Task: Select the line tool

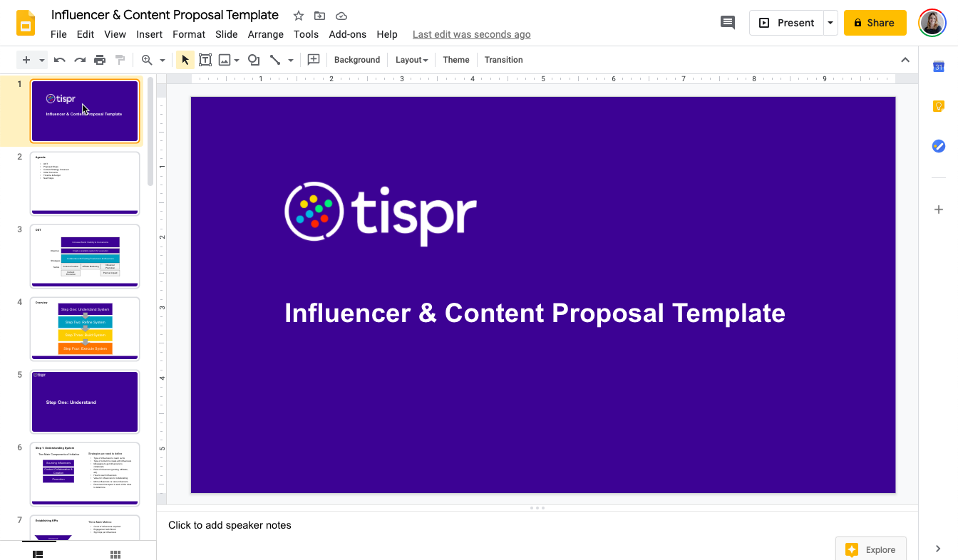Action: [274, 60]
